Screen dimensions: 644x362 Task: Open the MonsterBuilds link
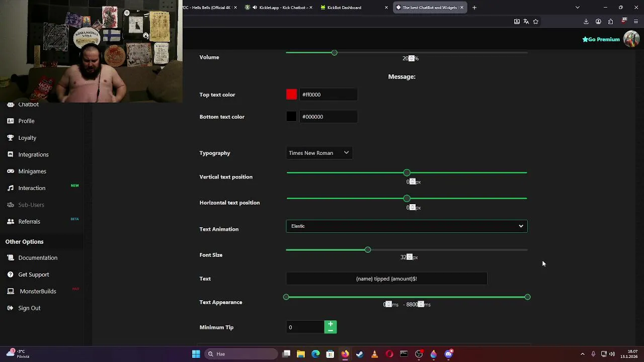[38, 292]
